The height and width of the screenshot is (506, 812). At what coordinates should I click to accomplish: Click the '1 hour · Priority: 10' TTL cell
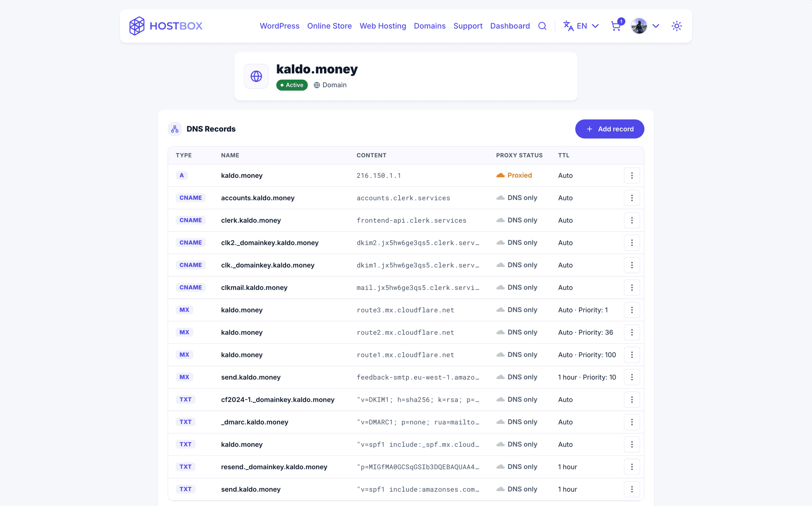[587, 377]
